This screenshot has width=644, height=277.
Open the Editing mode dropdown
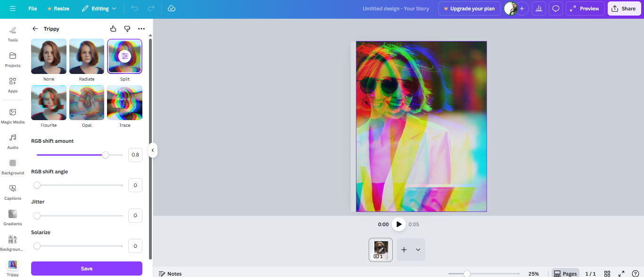(99, 8)
